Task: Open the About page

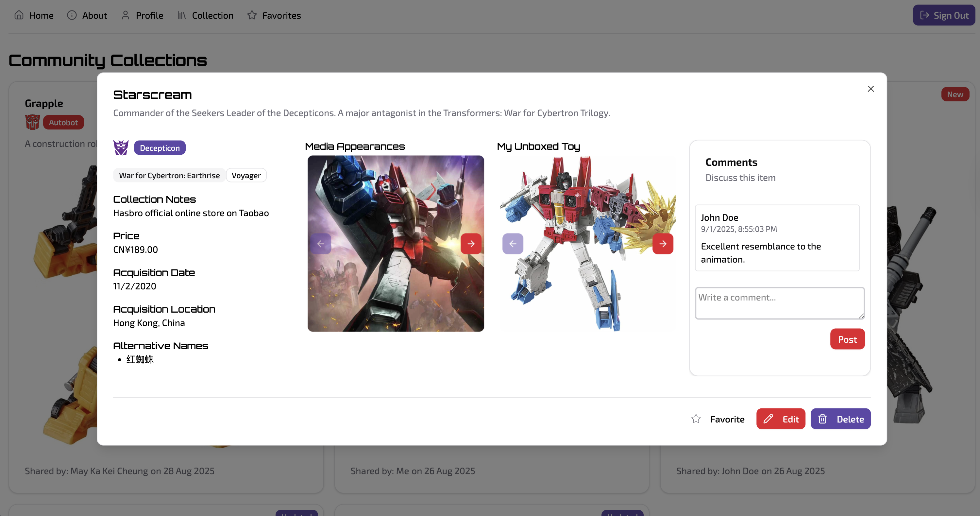Action: coord(87,15)
